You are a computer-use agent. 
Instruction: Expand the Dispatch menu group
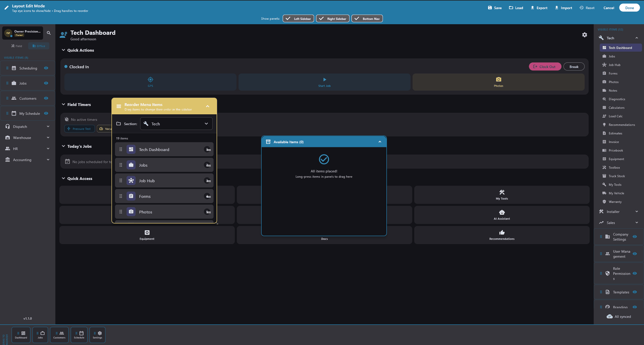tap(27, 126)
